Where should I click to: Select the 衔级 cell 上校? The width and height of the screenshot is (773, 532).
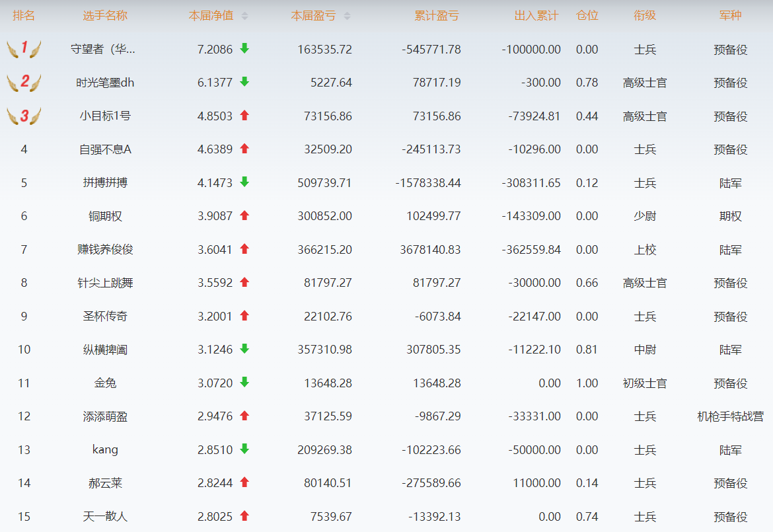pos(645,250)
